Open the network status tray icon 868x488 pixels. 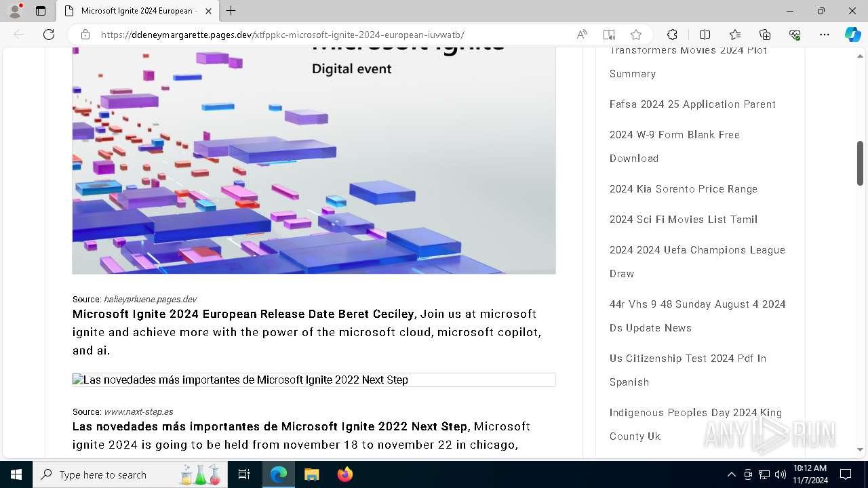(x=764, y=474)
